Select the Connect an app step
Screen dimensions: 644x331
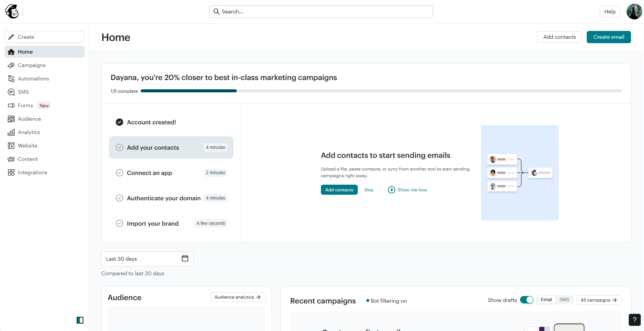coord(171,173)
